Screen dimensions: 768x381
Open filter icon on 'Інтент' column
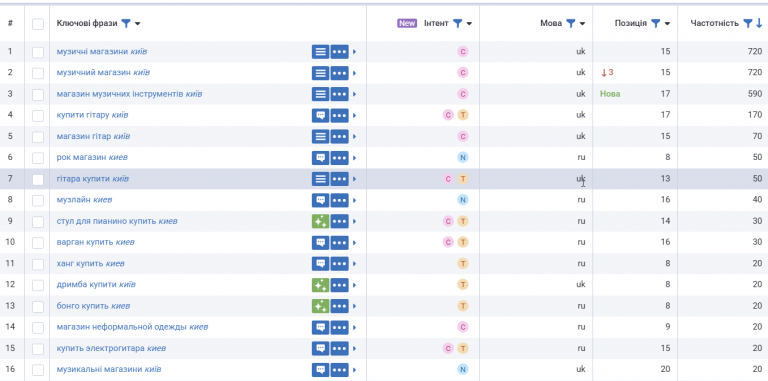point(457,23)
